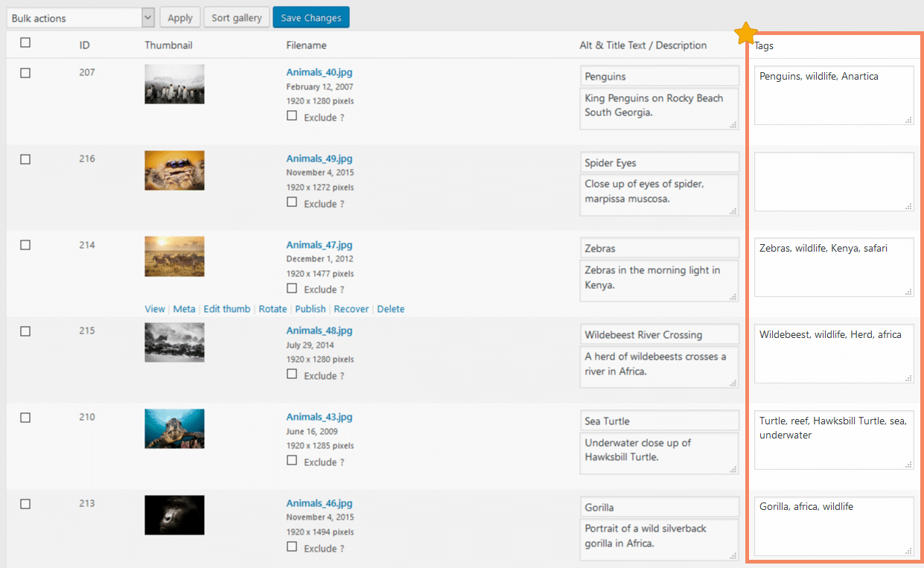The image size is (924, 568).
Task: Click the Rotate link under Animals_47
Action: (x=273, y=309)
